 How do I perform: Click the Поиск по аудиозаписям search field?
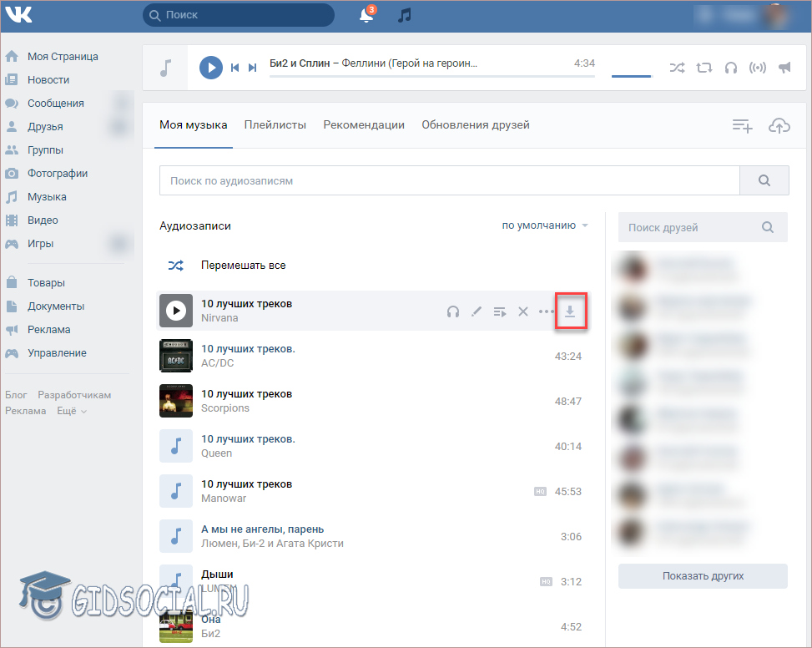449,180
